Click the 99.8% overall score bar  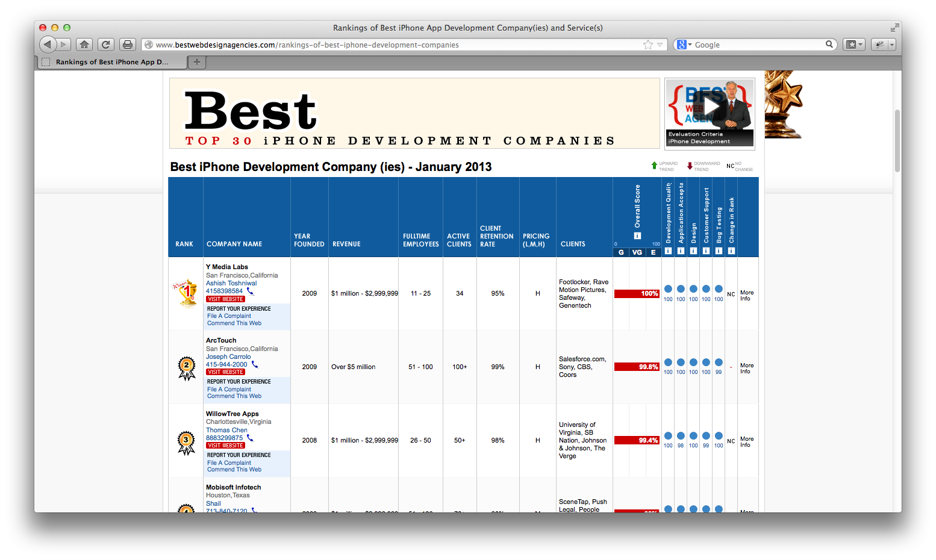(x=637, y=367)
